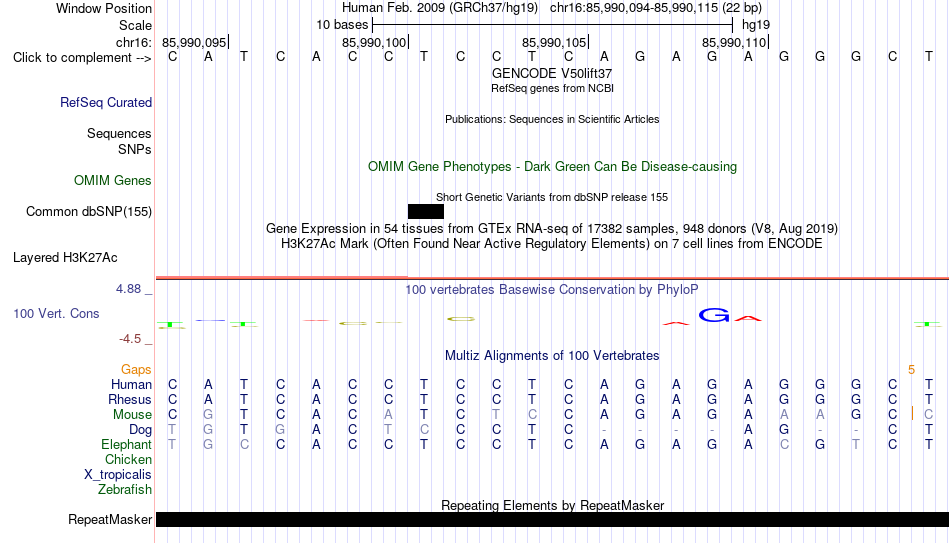Image resolution: width=950 pixels, height=543 pixels.
Task: Click the orange Gaps row label
Action: click(x=136, y=370)
